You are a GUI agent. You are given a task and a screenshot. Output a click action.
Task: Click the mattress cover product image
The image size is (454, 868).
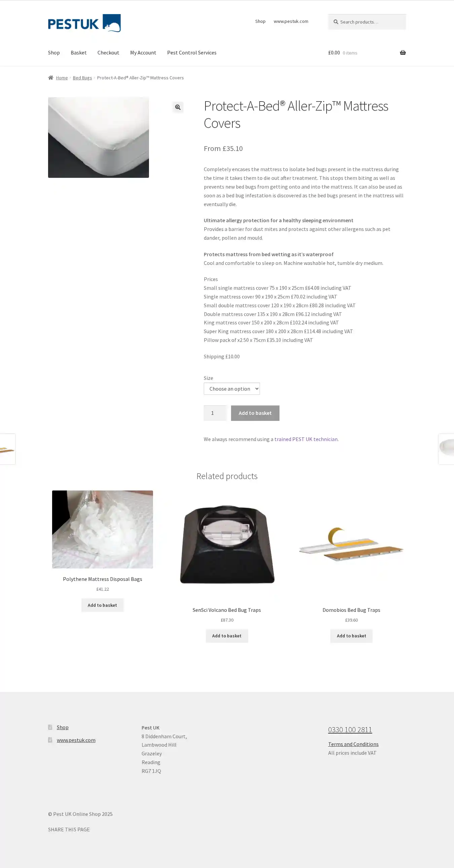pyautogui.click(x=99, y=137)
